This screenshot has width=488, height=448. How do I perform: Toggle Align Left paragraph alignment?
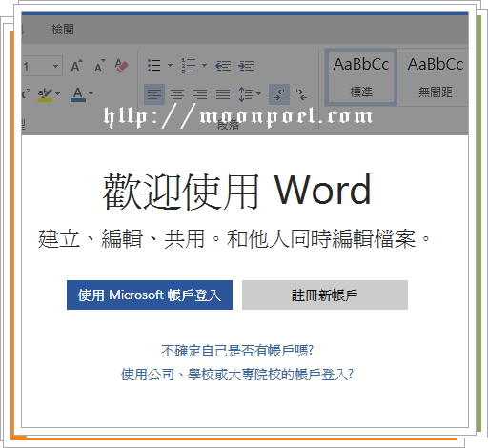click(x=154, y=94)
